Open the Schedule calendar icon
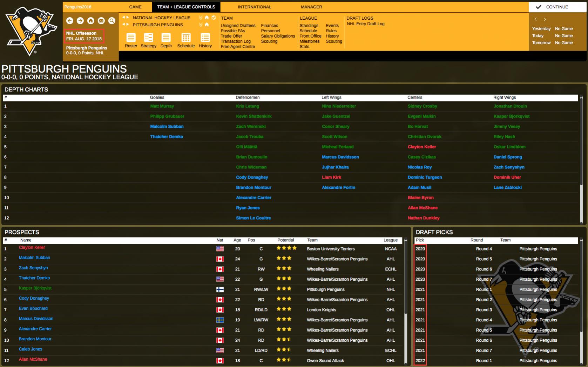Image resolution: width=588 pixels, height=367 pixels. [186, 38]
